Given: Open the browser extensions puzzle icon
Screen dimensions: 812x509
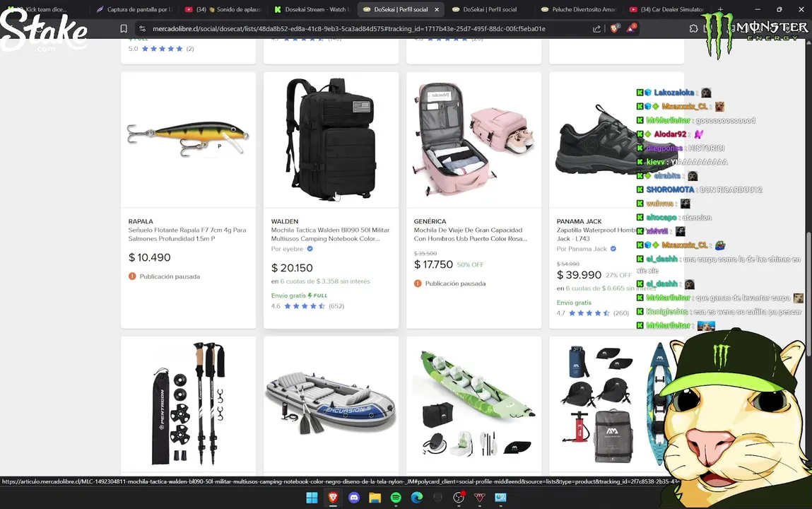Looking at the screenshot, I should [x=693, y=29].
